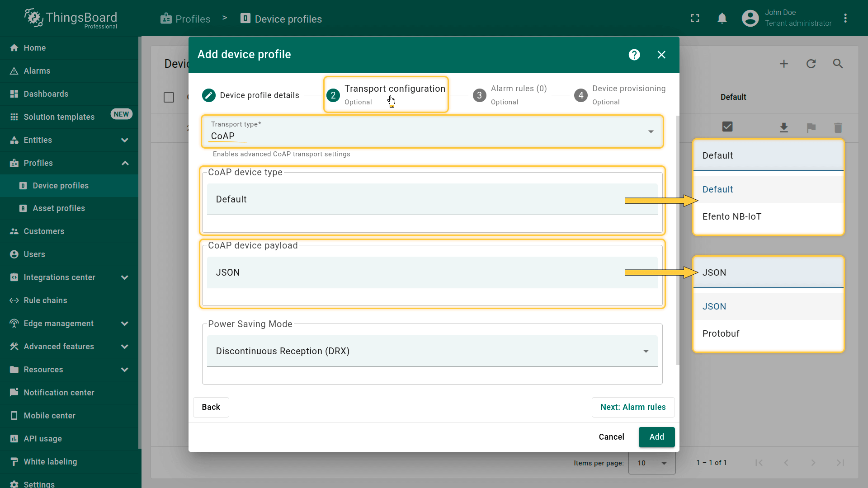Open the user menu three-dots icon
The width and height of the screenshot is (868, 488).
pos(845,19)
